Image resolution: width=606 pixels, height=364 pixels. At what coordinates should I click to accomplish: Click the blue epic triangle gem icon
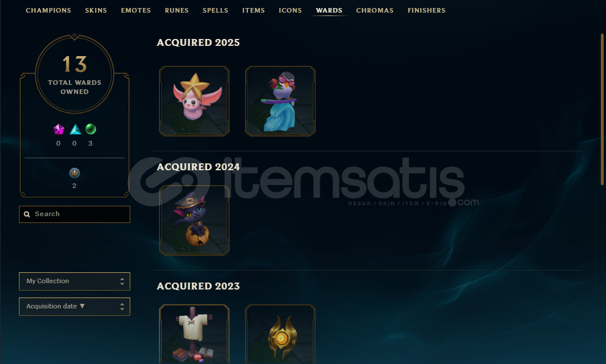pyautogui.click(x=75, y=130)
